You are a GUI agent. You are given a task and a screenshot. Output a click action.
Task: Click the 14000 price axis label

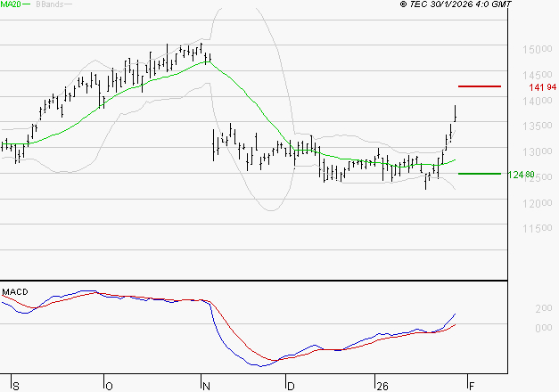[x=538, y=101]
